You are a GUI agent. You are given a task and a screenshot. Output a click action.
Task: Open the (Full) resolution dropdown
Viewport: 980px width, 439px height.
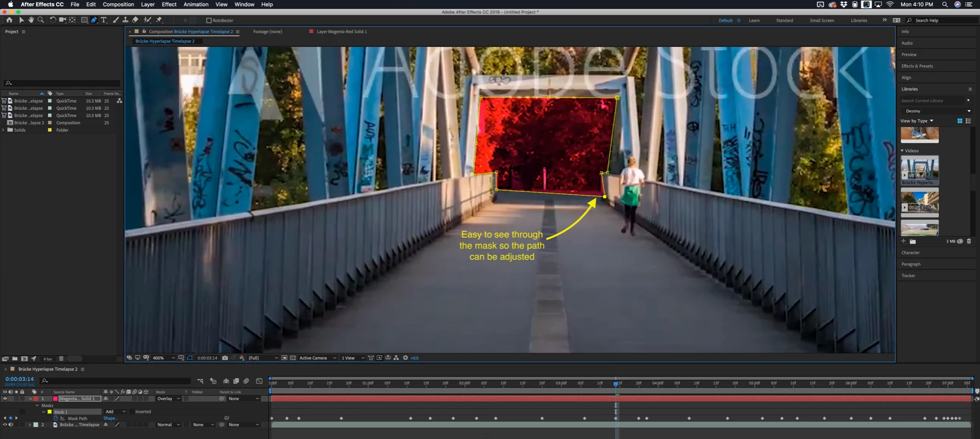[263, 358]
